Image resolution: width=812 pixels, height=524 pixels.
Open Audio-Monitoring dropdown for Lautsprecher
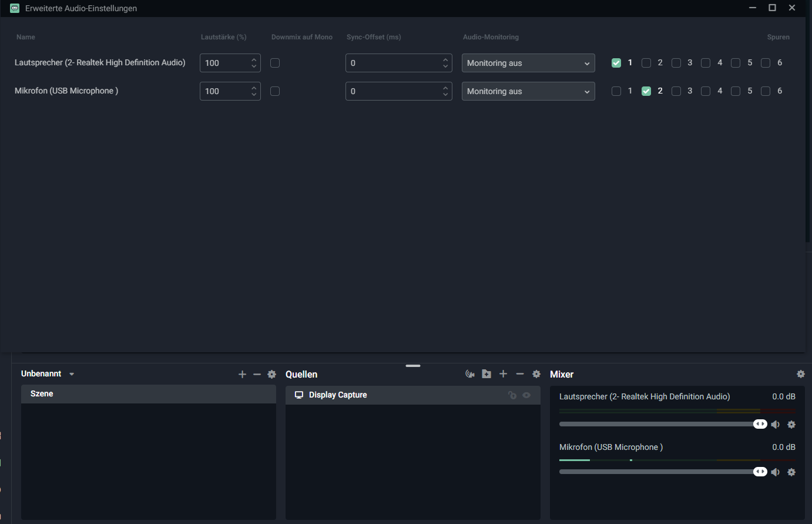click(x=528, y=63)
